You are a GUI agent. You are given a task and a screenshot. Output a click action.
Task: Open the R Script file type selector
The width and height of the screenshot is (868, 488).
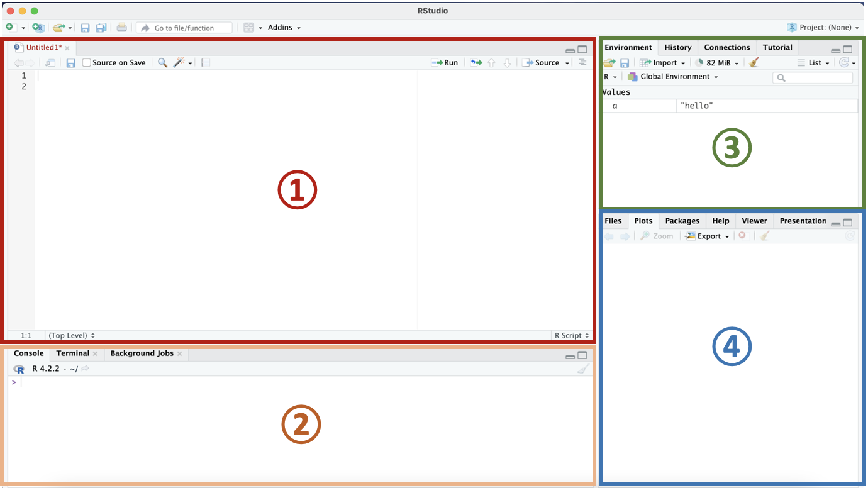tap(572, 336)
